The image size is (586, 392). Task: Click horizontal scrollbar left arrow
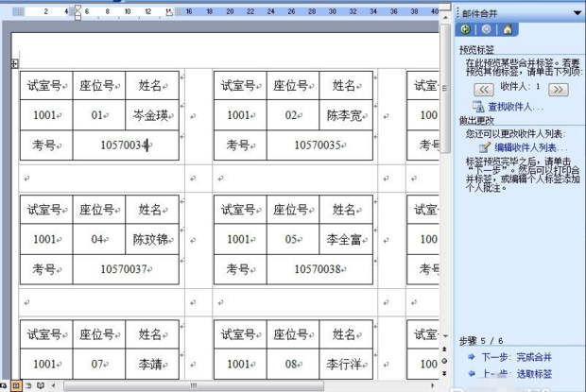point(54,385)
